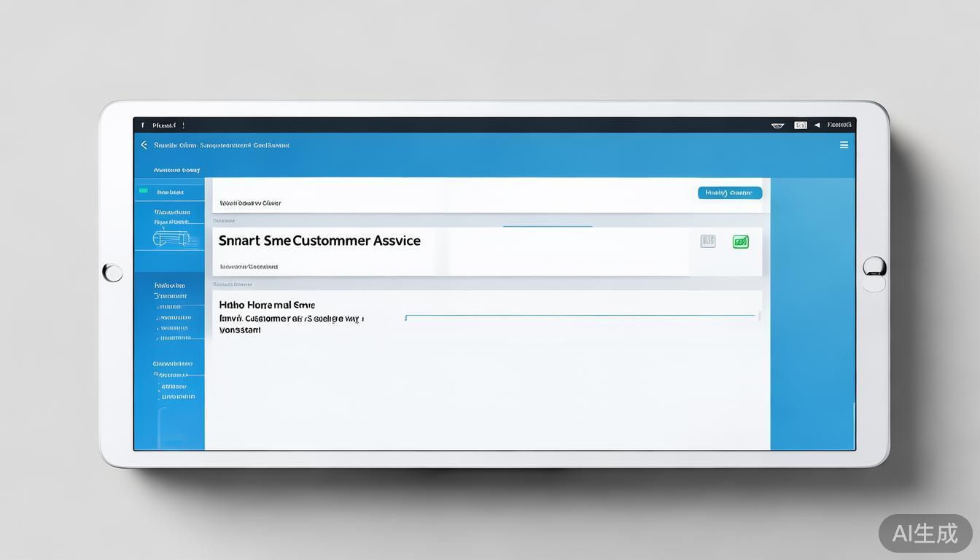This screenshot has width=980, height=560.
Task: Toggle the green indicator on the first sidebar item
Action: coord(144,191)
